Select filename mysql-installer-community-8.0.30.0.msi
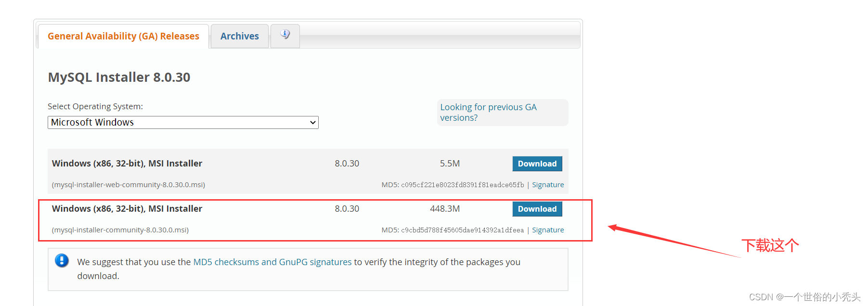Screen dimensions: 868x306 point(120,230)
